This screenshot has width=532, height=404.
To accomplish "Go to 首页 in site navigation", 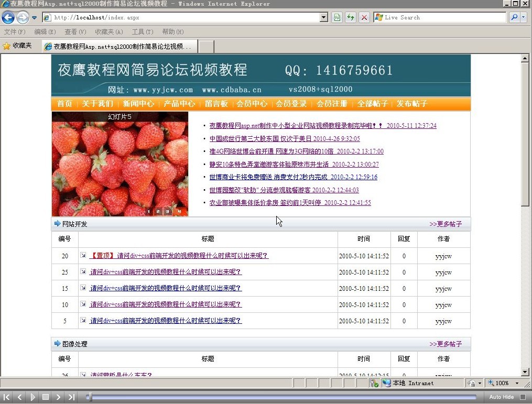I will (x=64, y=103).
